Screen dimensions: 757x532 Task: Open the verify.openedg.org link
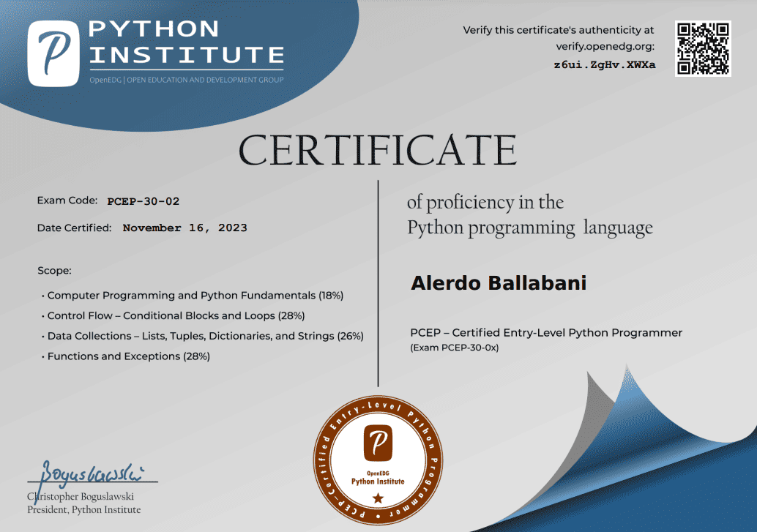605,47
